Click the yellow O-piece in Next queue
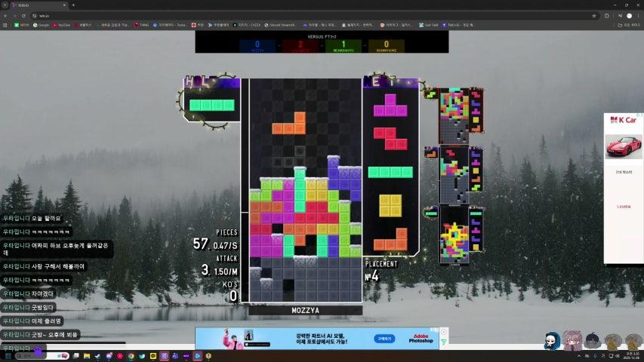 click(x=390, y=205)
